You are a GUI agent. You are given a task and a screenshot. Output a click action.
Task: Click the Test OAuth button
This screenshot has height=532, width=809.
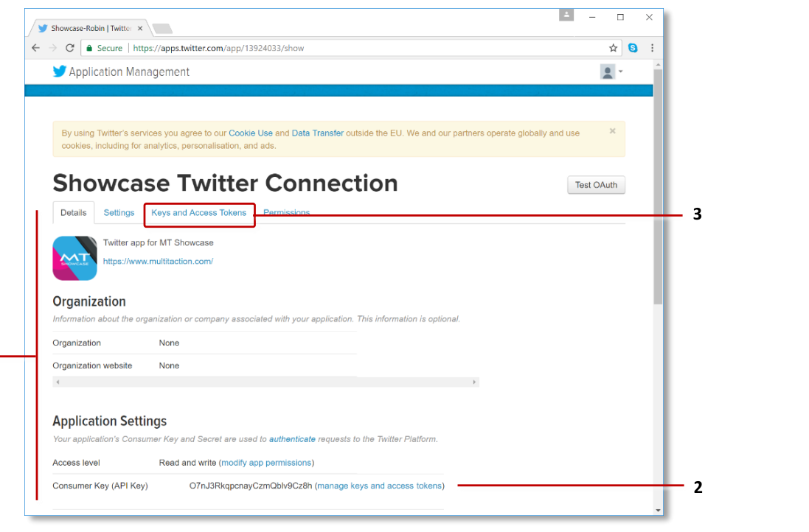[x=596, y=185]
